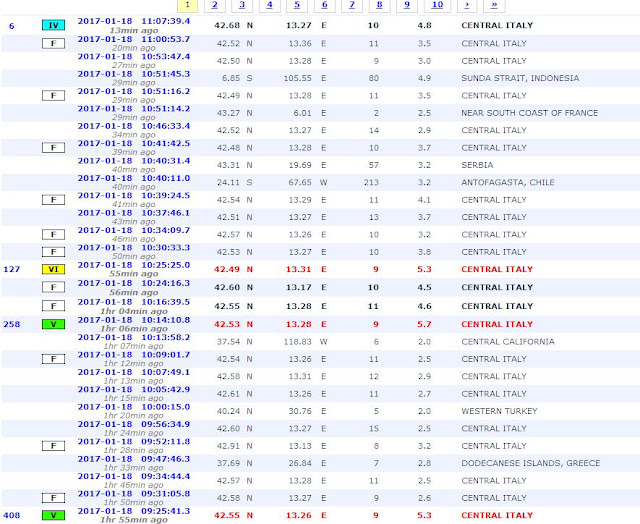
Task: Open the magnitude 5.3 quake at 10:25:25.0
Action: click(x=134, y=265)
